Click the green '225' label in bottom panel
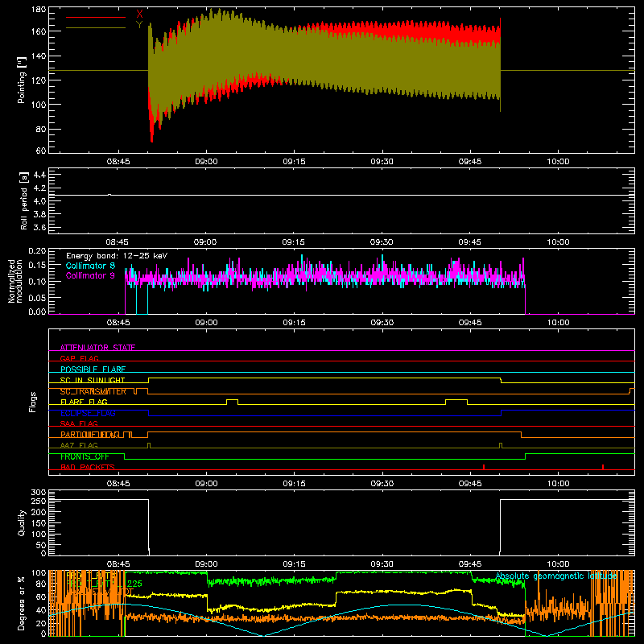This screenshot has width=644, height=644. 134,584
